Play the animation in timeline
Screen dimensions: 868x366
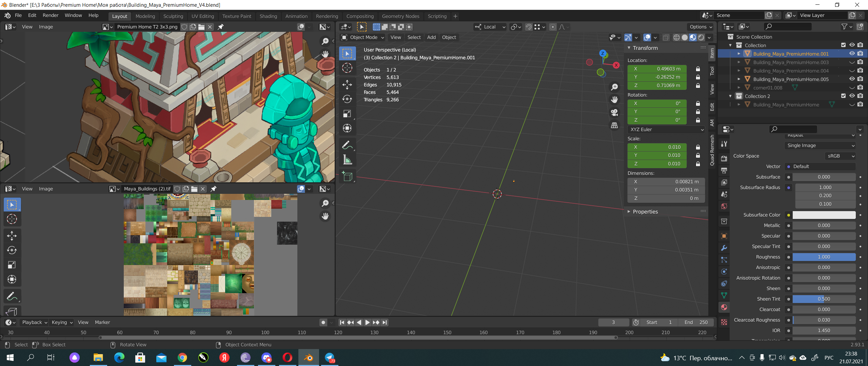coord(367,322)
